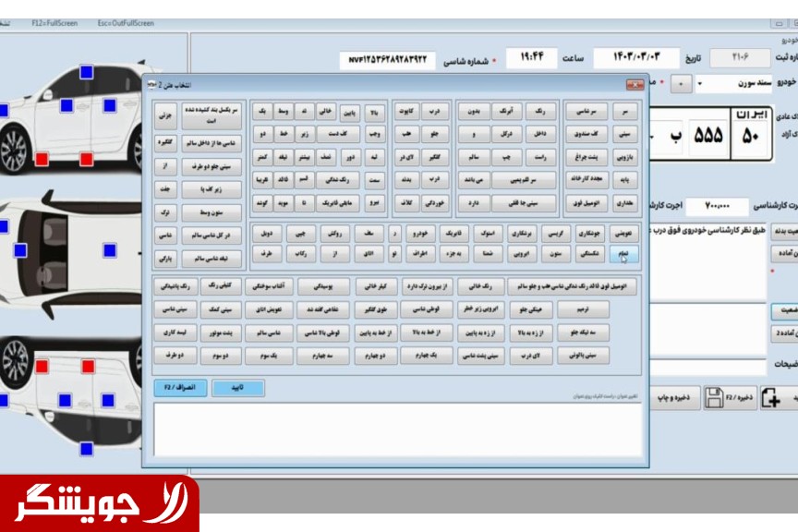Image resolution: width=798 pixels, height=532 pixels.
Task: Click blue marker on top car's roof
Action: click(86, 71)
